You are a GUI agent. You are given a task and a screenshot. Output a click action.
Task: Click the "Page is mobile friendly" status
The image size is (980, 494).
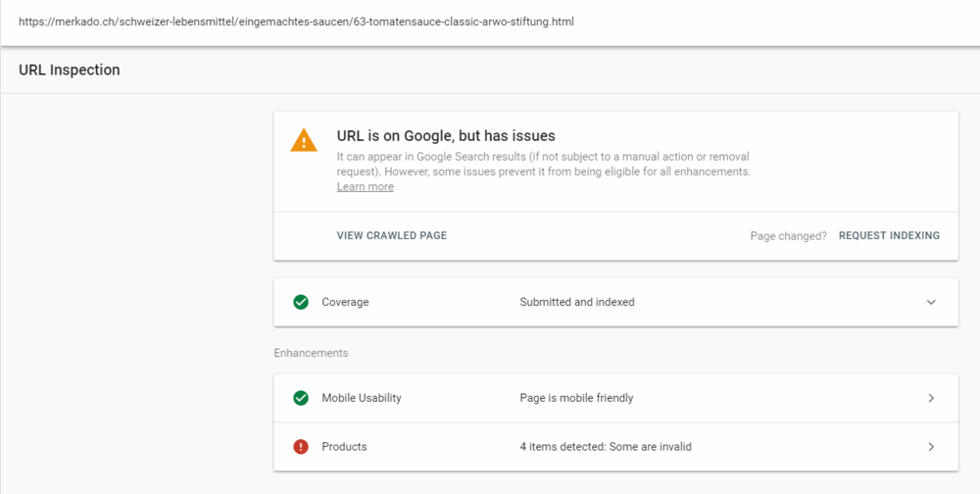point(576,398)
